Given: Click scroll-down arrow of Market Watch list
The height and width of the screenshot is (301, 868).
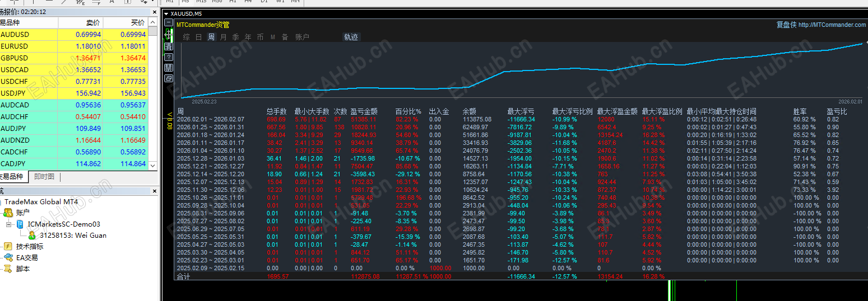Looking at the screenshot, I should (x=153, y=166).
